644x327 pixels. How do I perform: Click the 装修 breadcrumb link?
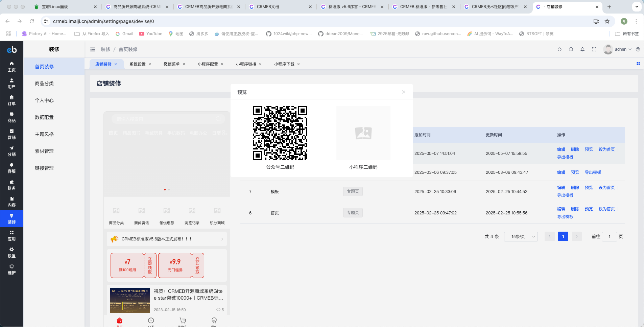click(105, 49)
